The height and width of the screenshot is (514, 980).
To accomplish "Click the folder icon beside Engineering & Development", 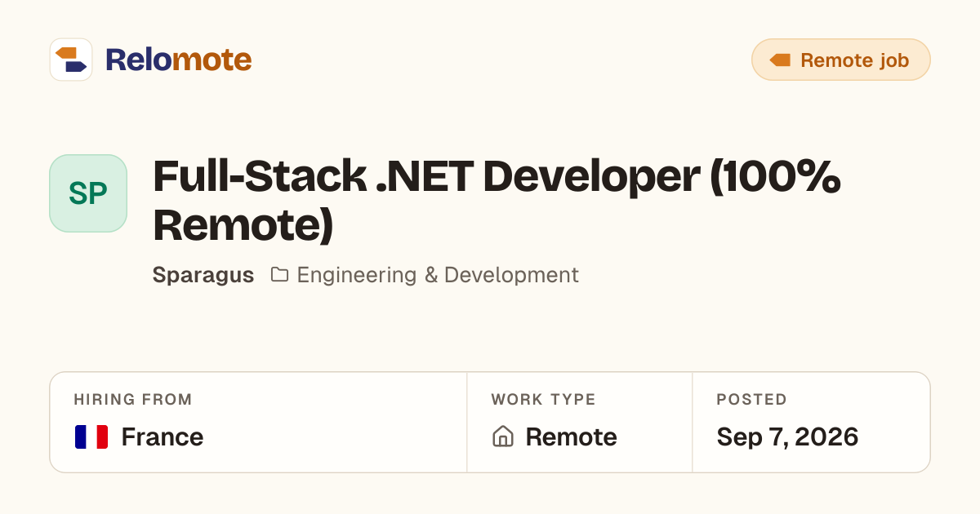I will coord(279,275).
